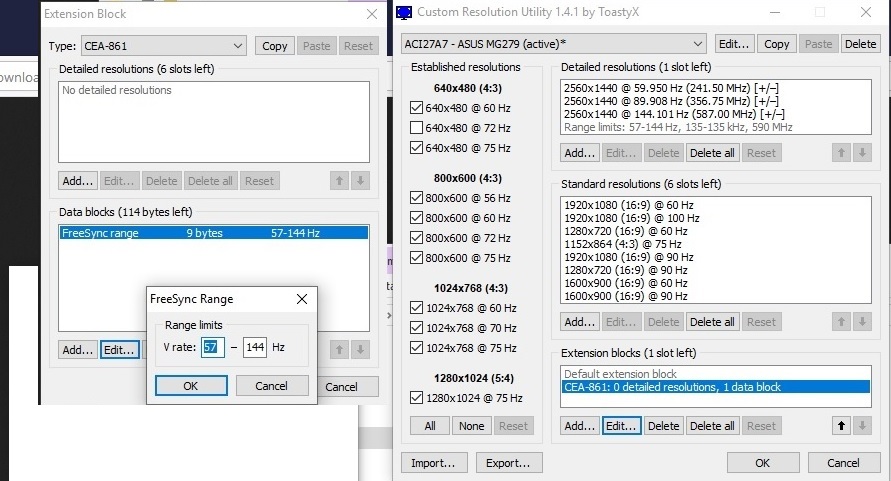Close the Extension Block window
The height and width of the screenshot is (481, 891).
tap(372, 14)
